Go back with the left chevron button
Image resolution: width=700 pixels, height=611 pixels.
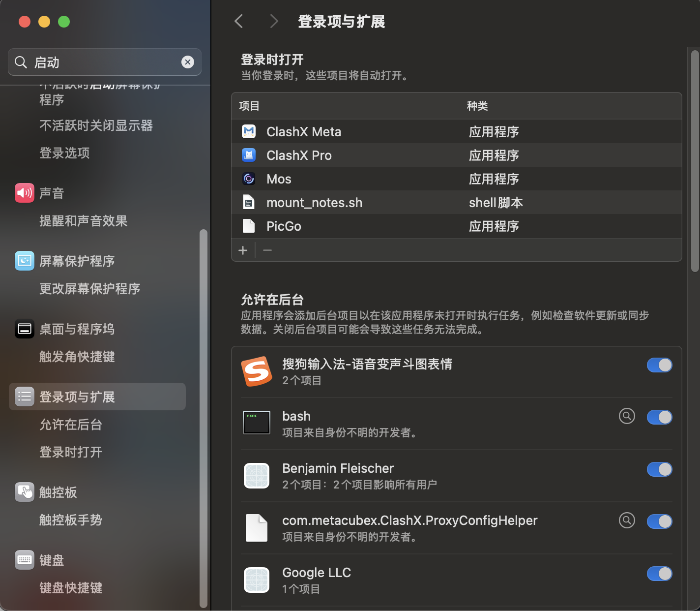(239, 21)
